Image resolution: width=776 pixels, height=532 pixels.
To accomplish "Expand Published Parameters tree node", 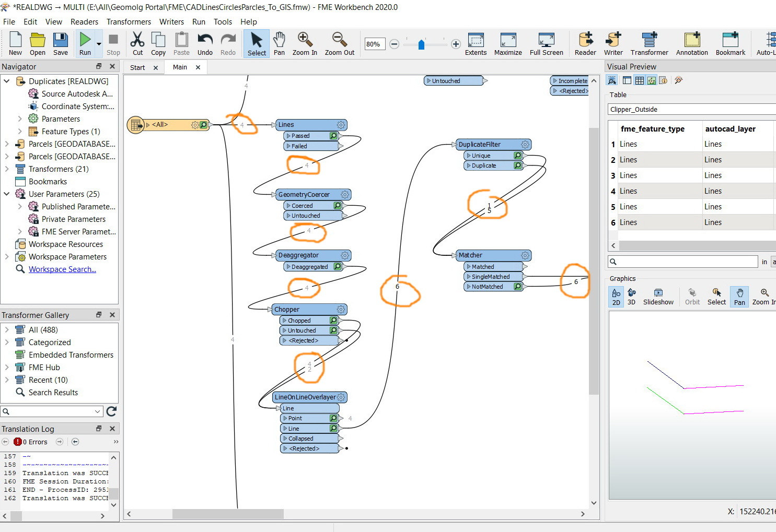I will 20,207.
